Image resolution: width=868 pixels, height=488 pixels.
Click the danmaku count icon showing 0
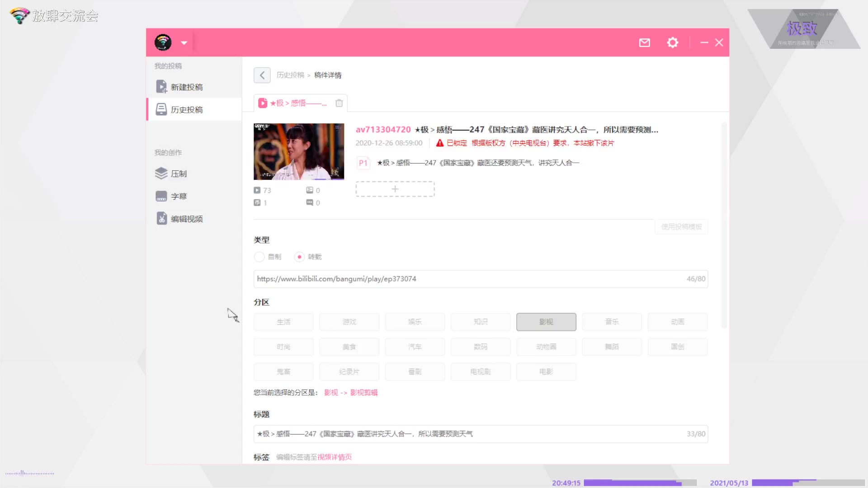(310, 190)
